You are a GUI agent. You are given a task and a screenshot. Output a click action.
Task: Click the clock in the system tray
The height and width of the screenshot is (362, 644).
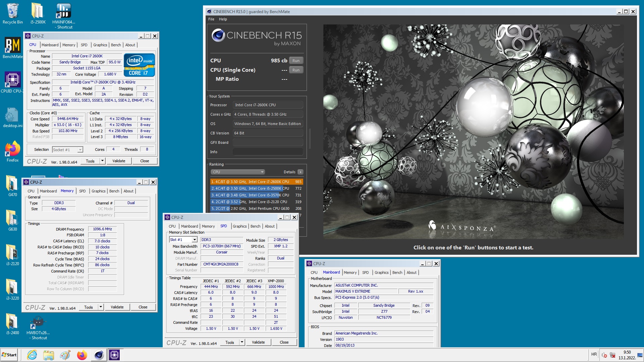coord(627,355)
